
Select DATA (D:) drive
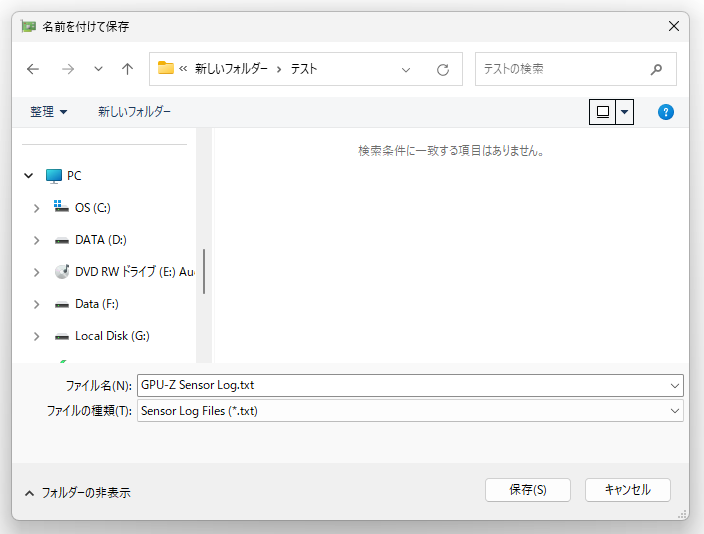point(101,240)
